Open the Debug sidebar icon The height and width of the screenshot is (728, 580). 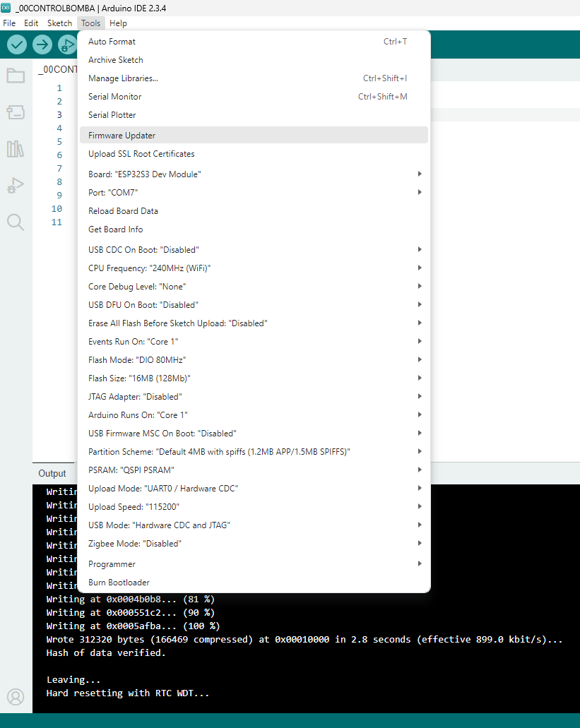coord(16,186)
